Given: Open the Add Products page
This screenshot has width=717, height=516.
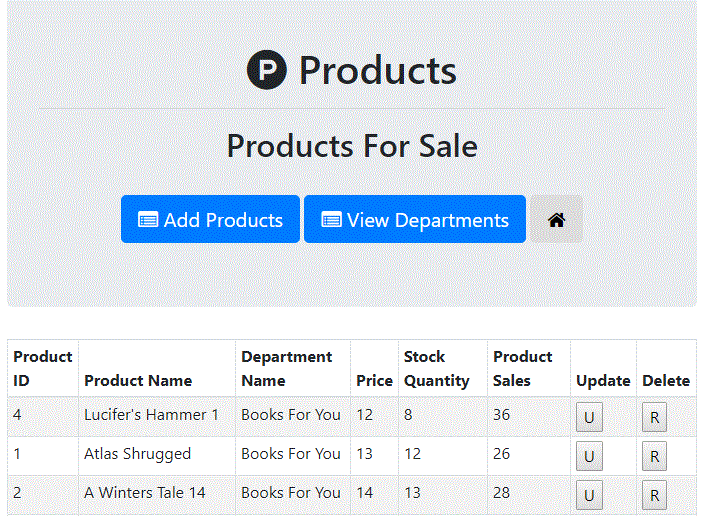Looking at the screenshot, I should coord(210,220).
